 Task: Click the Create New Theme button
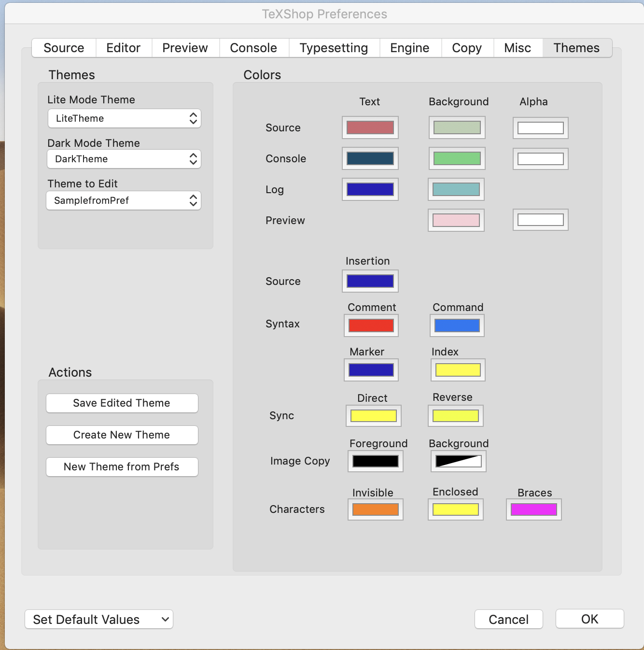click(x=122, y=435)
